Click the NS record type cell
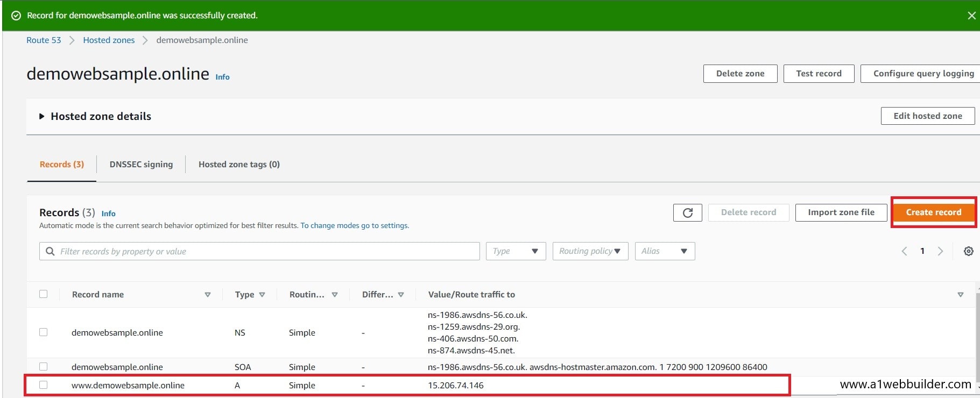This screenshot has width=980, height=398. [240, 333]
